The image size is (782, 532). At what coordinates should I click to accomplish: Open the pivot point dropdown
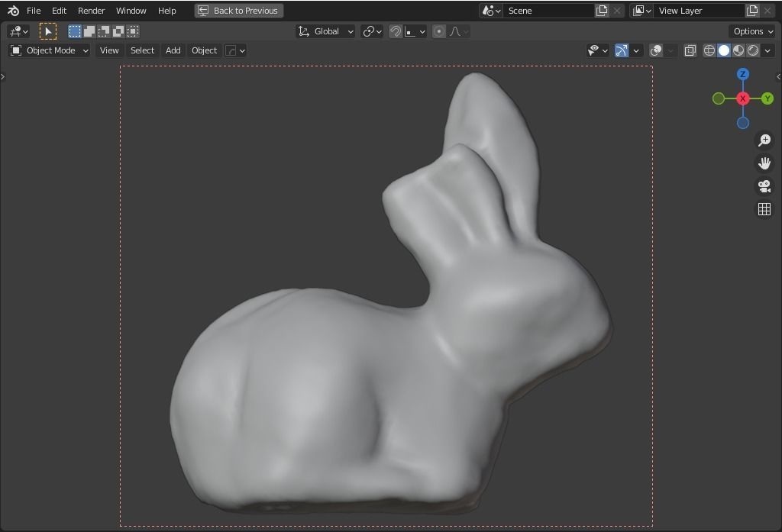372,31
